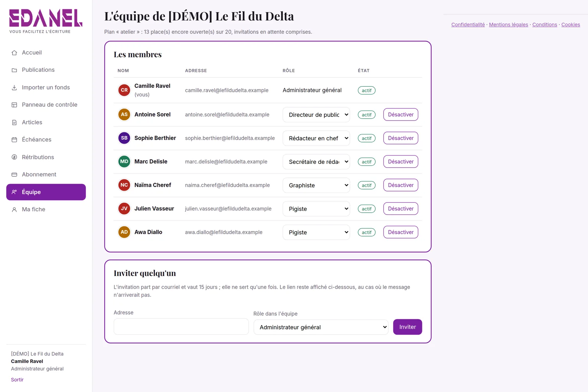Screen dimensions: 588x392
Task: Select the Équipe menu item
Action: 46,192
